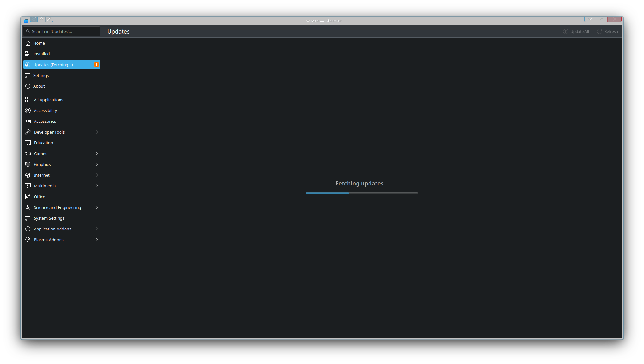Click the Installed list icon

click(28, 54)
